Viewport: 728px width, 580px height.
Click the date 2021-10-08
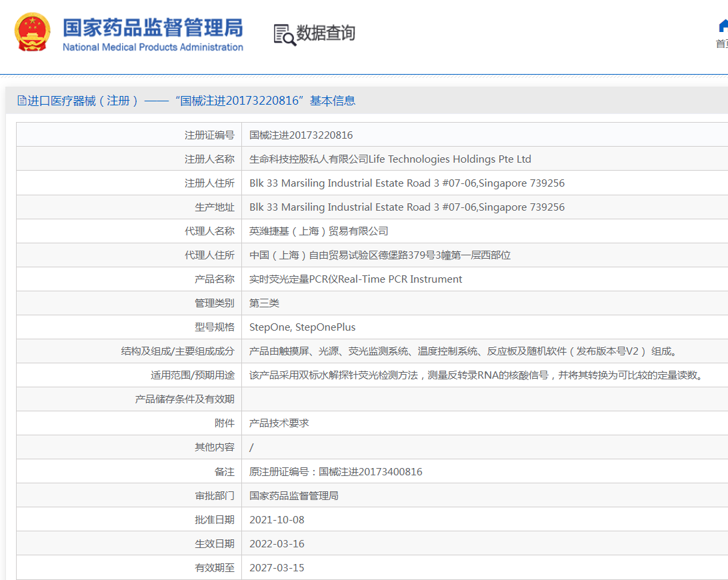pos(277,520)
